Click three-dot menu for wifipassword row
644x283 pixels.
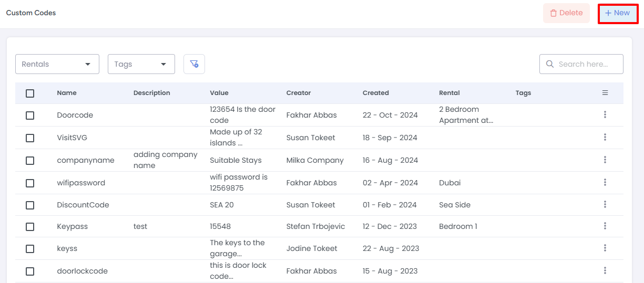pyautogui.click(x=605, y=183)
